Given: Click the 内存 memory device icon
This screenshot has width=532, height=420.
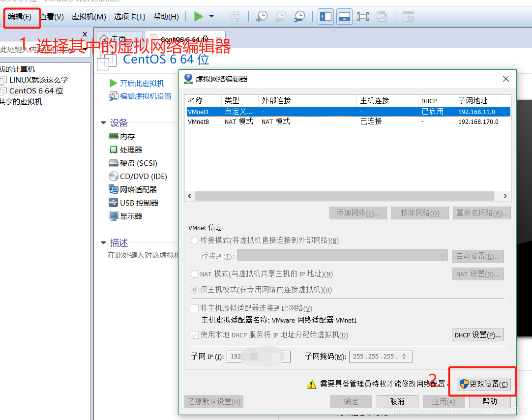Looking at the screenshot, I should (x=113, y=136).
